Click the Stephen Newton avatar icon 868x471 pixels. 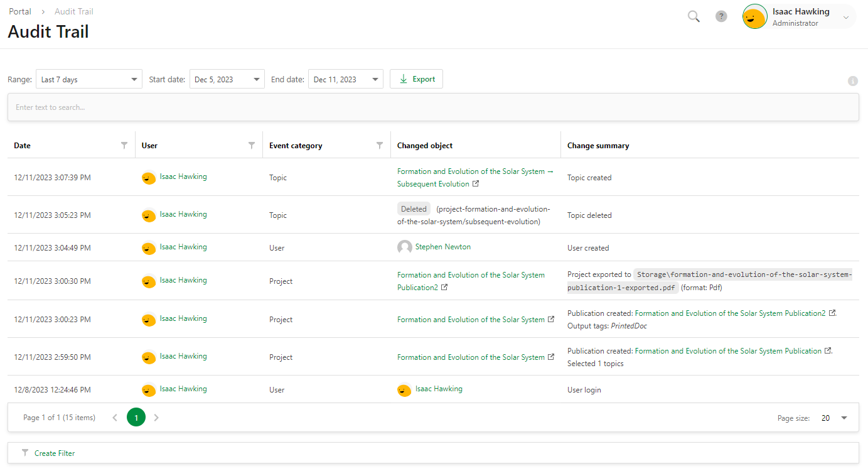pyautogui.click(x=405, y=247)
